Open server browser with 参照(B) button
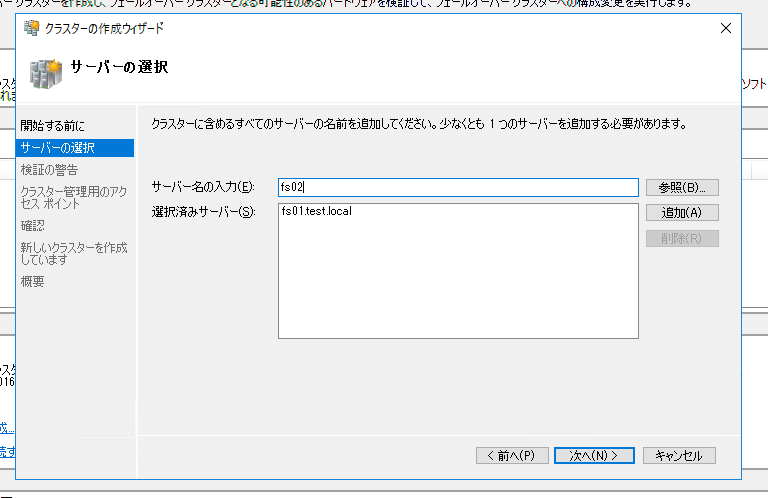This screenshot has height=498, width=768. point(682,187)
